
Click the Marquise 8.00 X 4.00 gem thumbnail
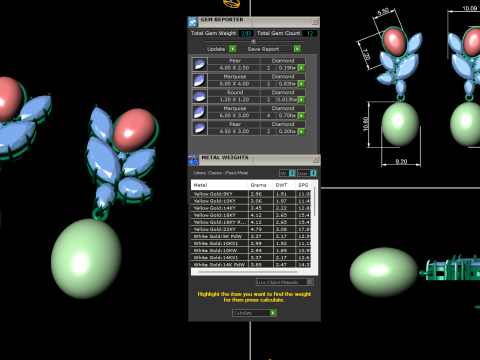(200, 80)
